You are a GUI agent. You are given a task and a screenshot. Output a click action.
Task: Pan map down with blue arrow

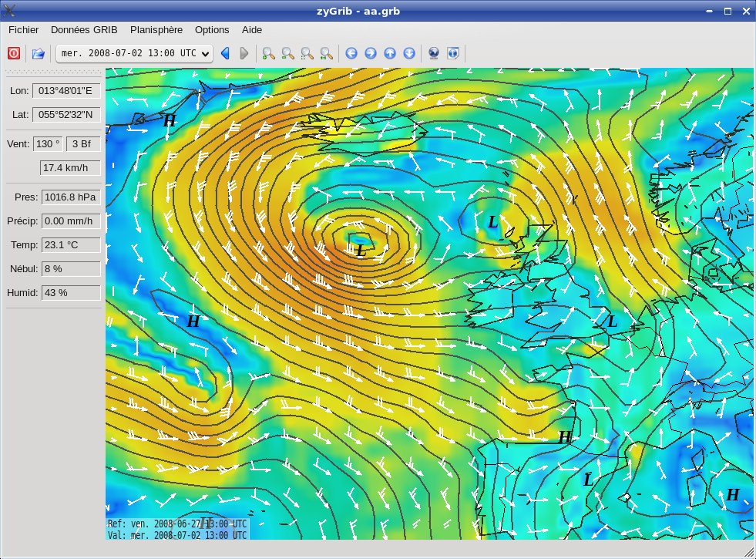[x=409, y=53]
